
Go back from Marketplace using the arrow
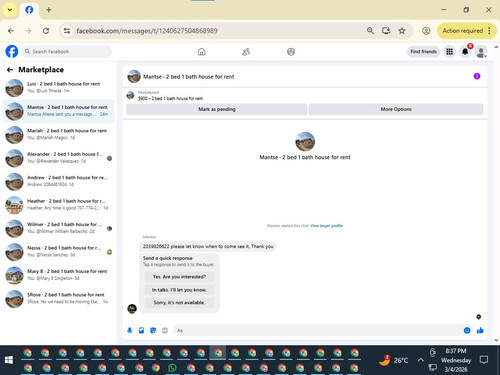pyautogui.click(x=10, y=70)
